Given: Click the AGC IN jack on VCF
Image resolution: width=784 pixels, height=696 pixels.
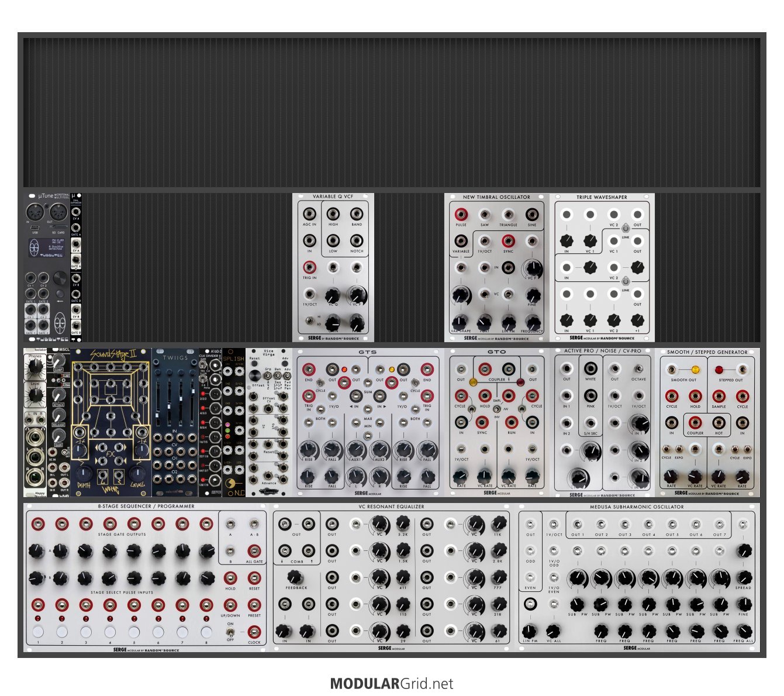Looking at the screenshot, I should click(x=309, y=213).
